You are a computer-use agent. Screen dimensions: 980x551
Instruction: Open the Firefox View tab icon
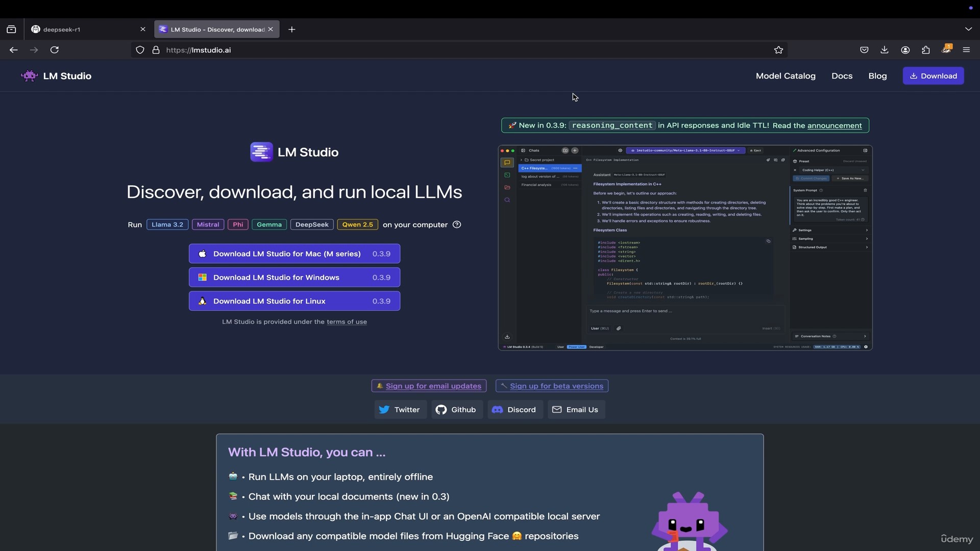pyautogui.click(x=11, y=30)
